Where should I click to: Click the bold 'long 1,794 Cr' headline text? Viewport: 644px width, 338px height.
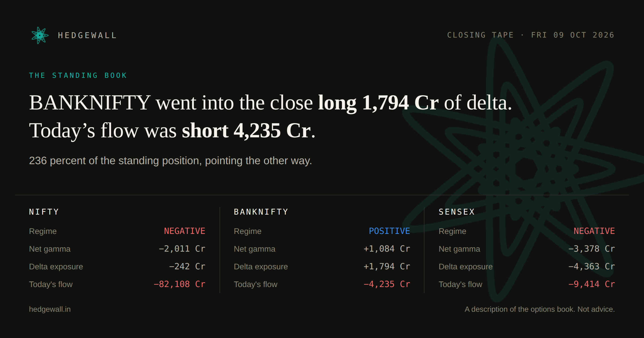point(378,103)
